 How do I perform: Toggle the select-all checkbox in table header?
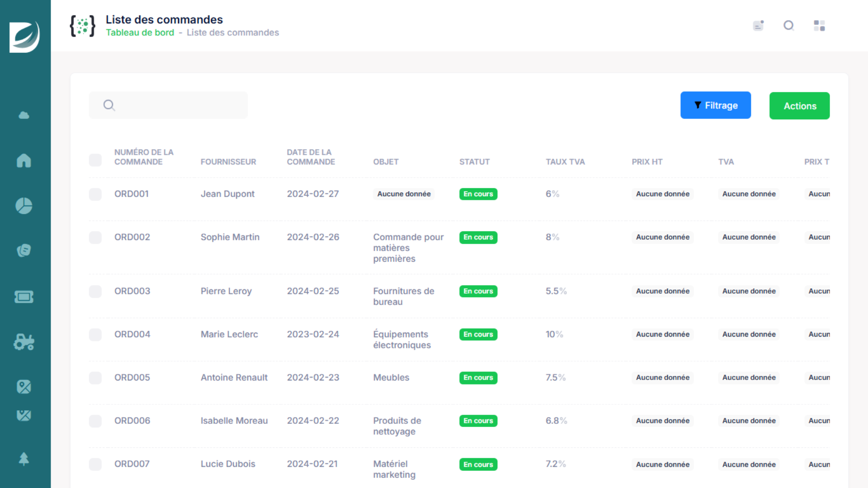(95, 160)
